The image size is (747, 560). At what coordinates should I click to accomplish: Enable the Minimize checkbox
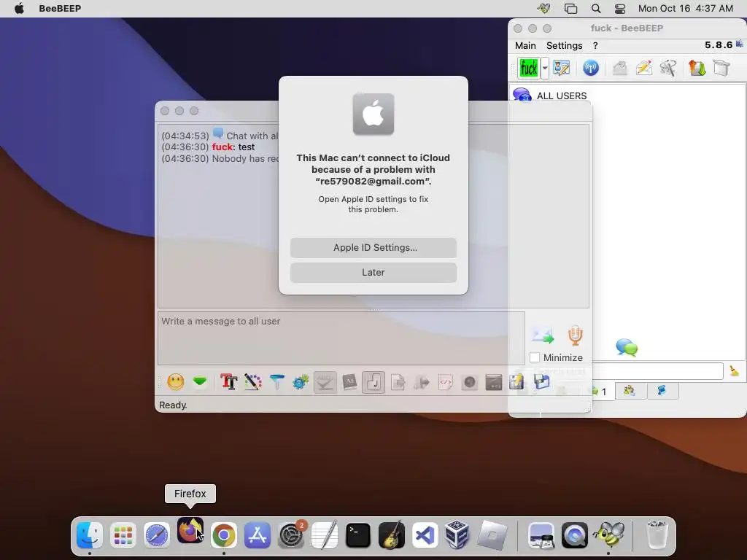[535, 357]
